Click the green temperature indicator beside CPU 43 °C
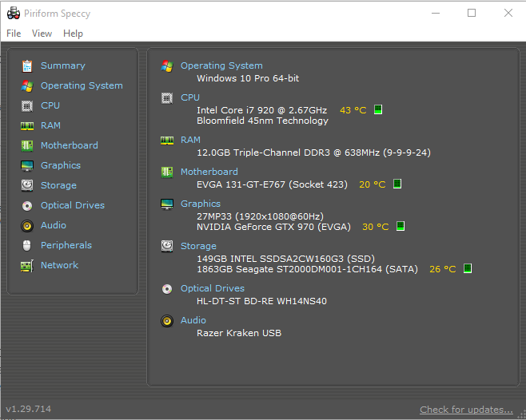This screenshot has width=526, height=420. pyautogui.click(x=378, y=109)
